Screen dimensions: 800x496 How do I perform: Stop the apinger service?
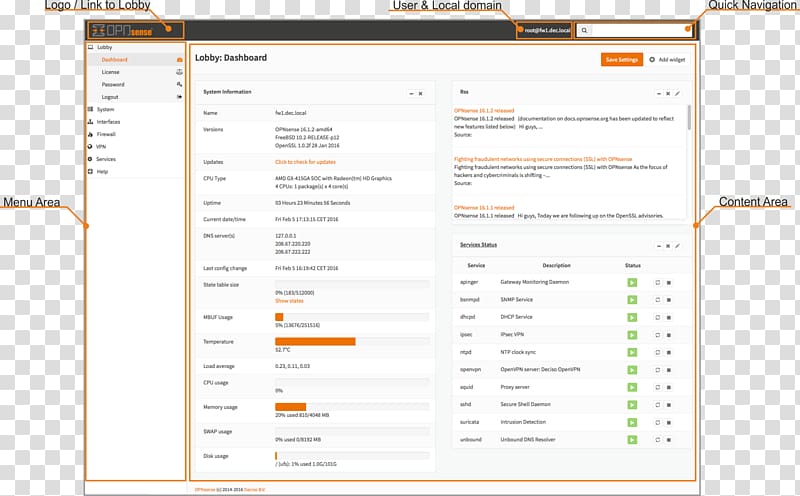tap(669, 283)
